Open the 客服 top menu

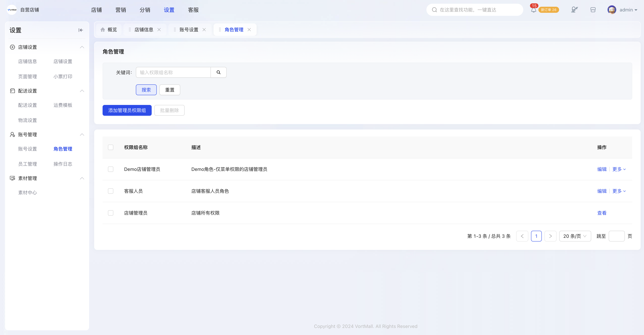tap(193, 10)
